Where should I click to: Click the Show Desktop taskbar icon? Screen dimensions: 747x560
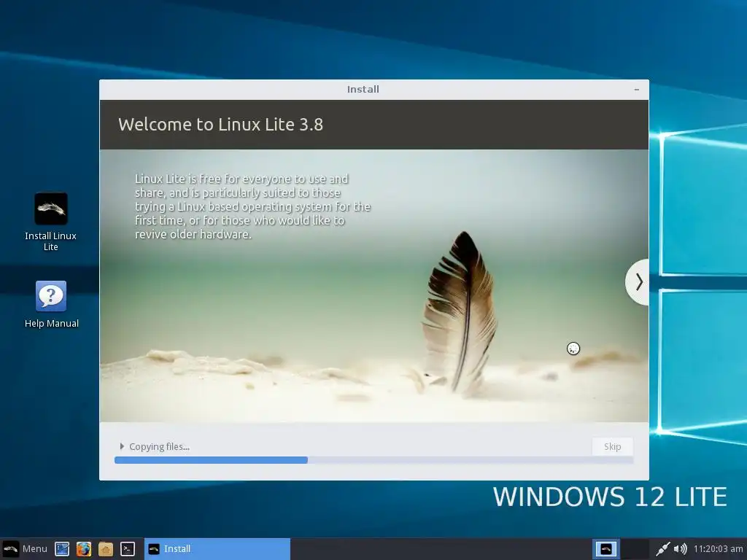tap(62, 549)
